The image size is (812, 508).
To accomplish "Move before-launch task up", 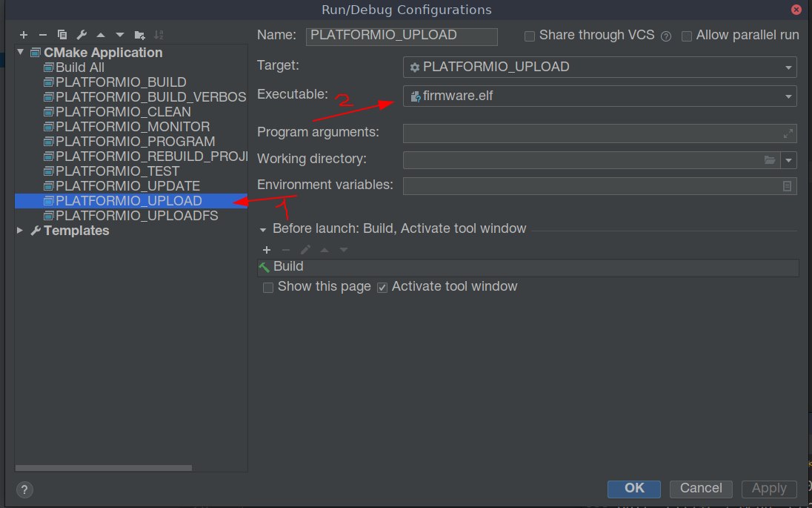I will coord(325,250).
